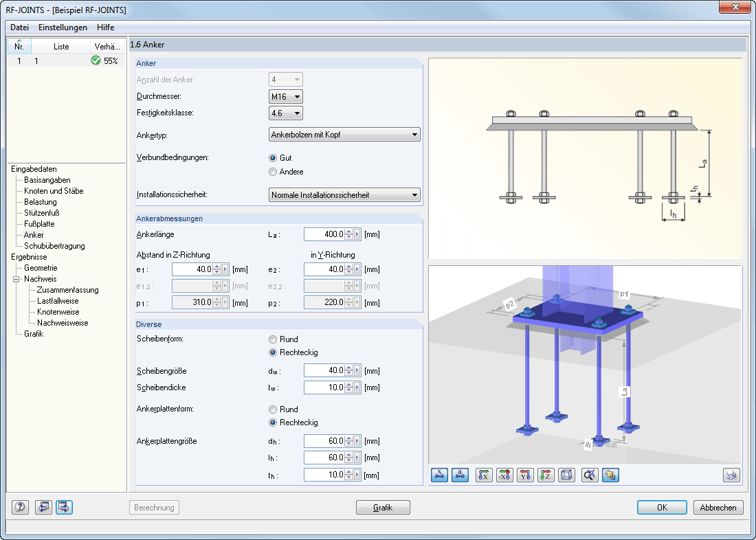Click the Ankerplattengröße dh input field
The height and width of the screenshot is (540, 756).
point(324,440)
